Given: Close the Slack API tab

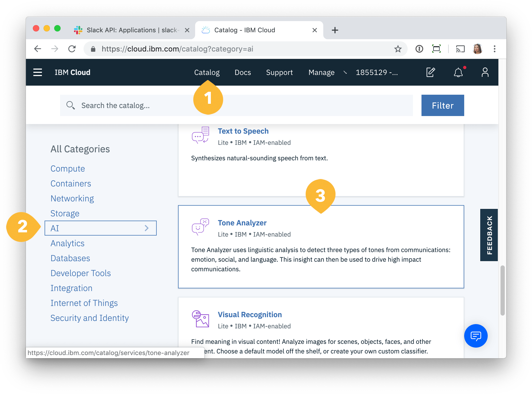Looking at the screenshot, I should (187, 30).
